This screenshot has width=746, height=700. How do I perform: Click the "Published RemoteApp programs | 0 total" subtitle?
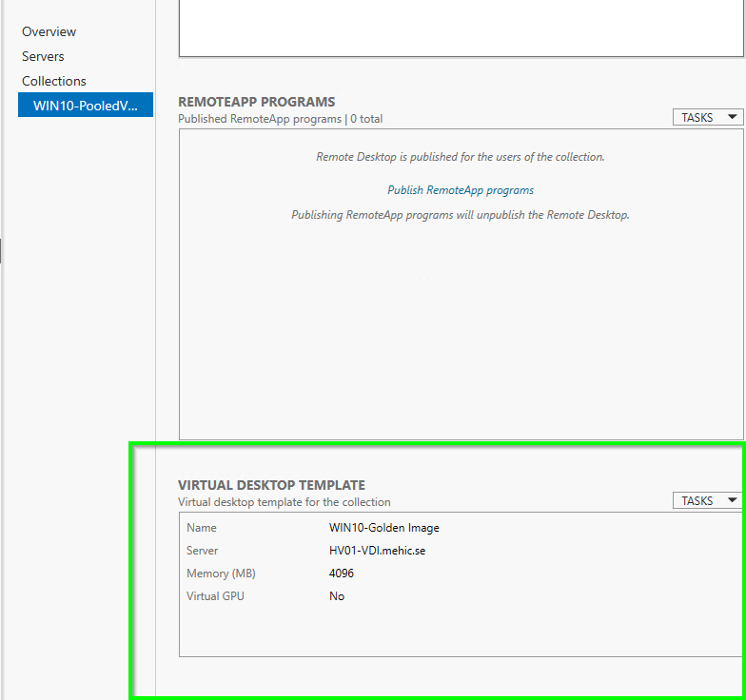[281, 119]
